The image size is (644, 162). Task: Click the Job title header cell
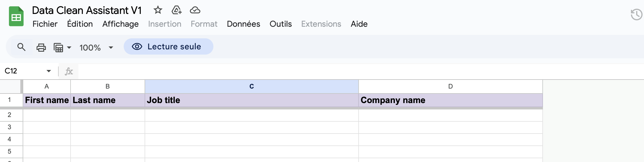coord(252,100)
